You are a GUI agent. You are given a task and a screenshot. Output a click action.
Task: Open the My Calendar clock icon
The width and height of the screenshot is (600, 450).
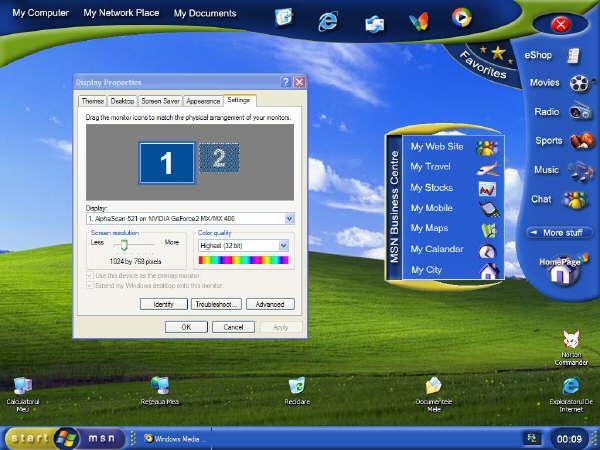click(x=488, y=251)
